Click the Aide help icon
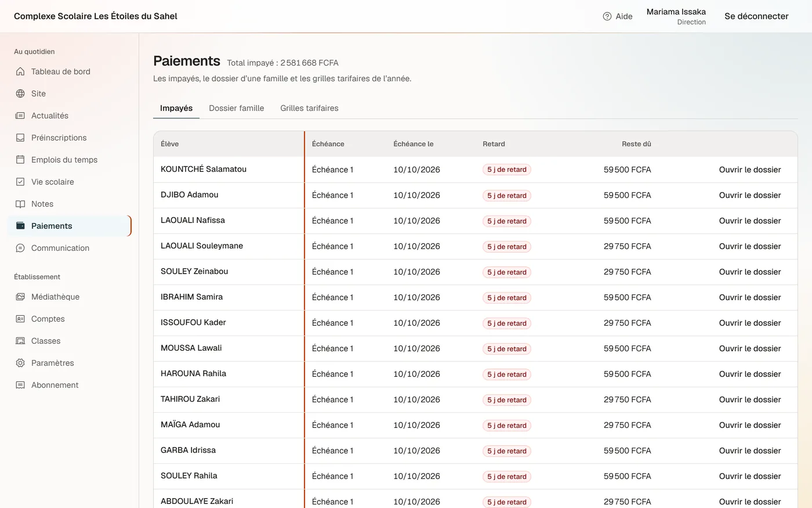Image resolution: width=812 pixels, height=508 pixels. (607, 16)
